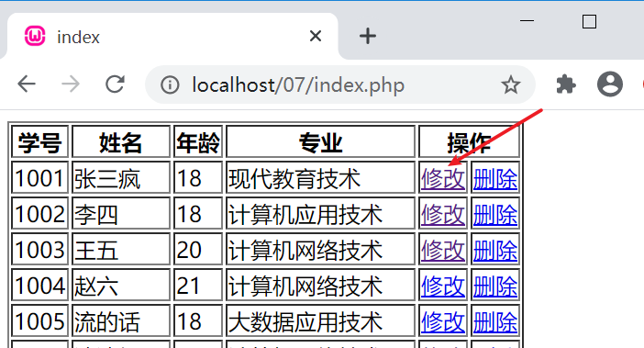The height and width of the screenshot is (348, 644).
Task: Click 删除 link for student 1002
Action: (494, 215)
